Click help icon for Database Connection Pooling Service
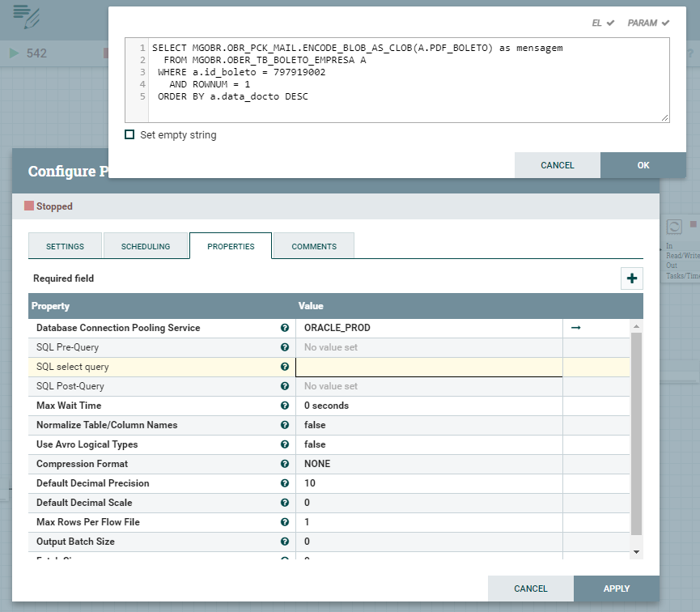This screenshot has width=700, height=612. pos(284,328)
